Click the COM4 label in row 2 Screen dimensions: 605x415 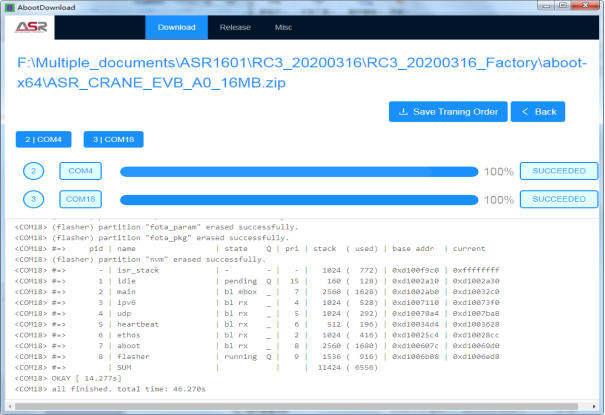coord(80,171)
